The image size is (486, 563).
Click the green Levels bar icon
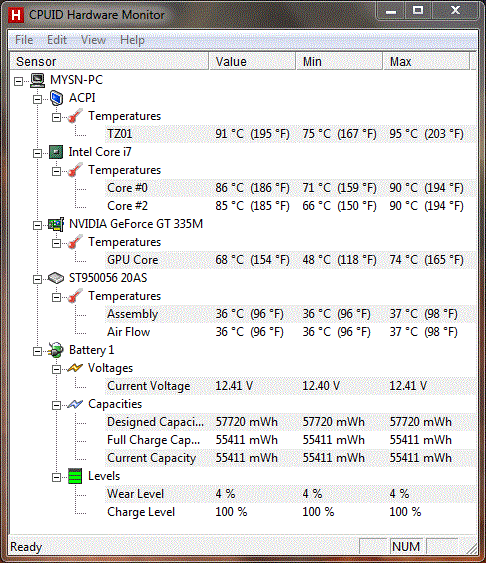pyautogui.click(x=75, y=476)
